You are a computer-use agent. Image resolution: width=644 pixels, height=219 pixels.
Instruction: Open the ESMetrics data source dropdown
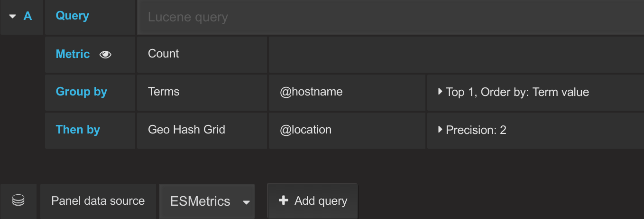pyautogui.click(x=207, y=201)
